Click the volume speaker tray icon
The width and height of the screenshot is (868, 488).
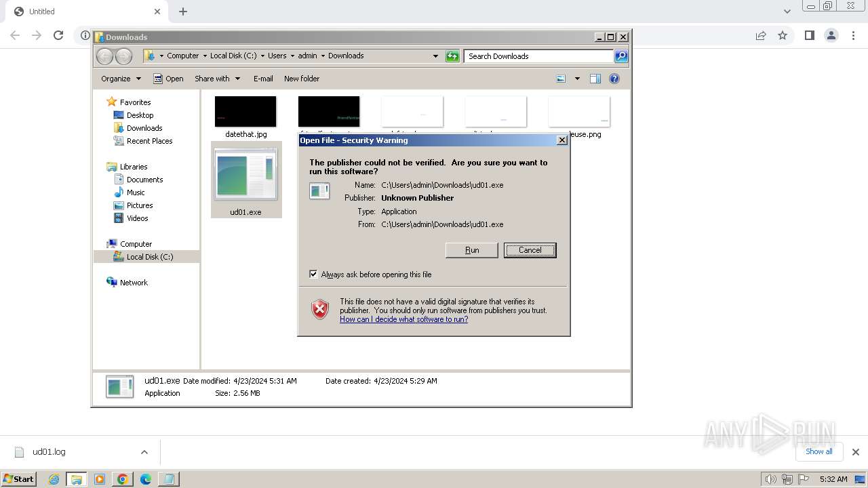[771, 479]
